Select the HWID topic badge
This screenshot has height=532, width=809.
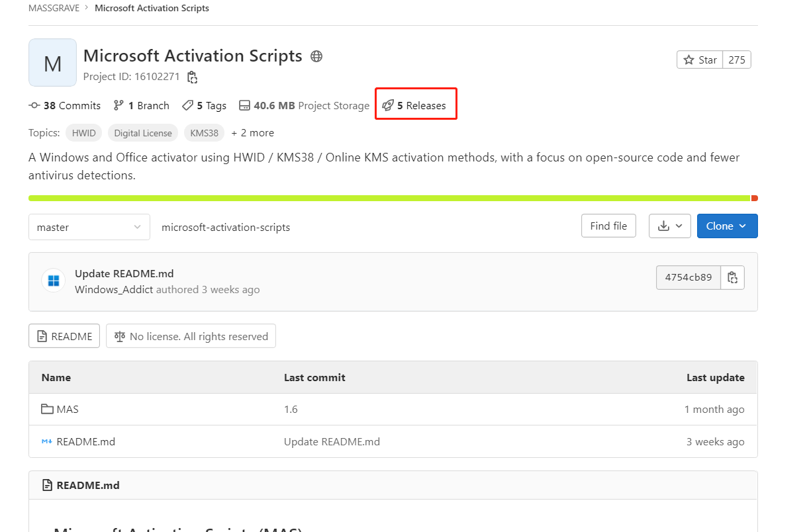(x=84, y=133)
